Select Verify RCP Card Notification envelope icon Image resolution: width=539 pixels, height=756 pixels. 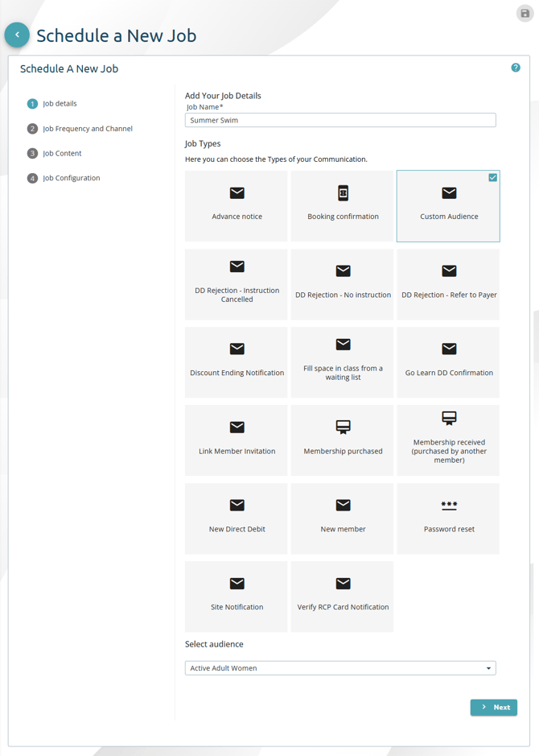343,584
